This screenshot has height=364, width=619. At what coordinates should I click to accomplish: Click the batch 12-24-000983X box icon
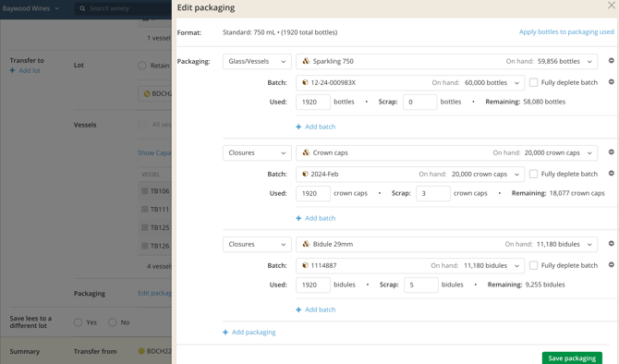pos(305,82)
